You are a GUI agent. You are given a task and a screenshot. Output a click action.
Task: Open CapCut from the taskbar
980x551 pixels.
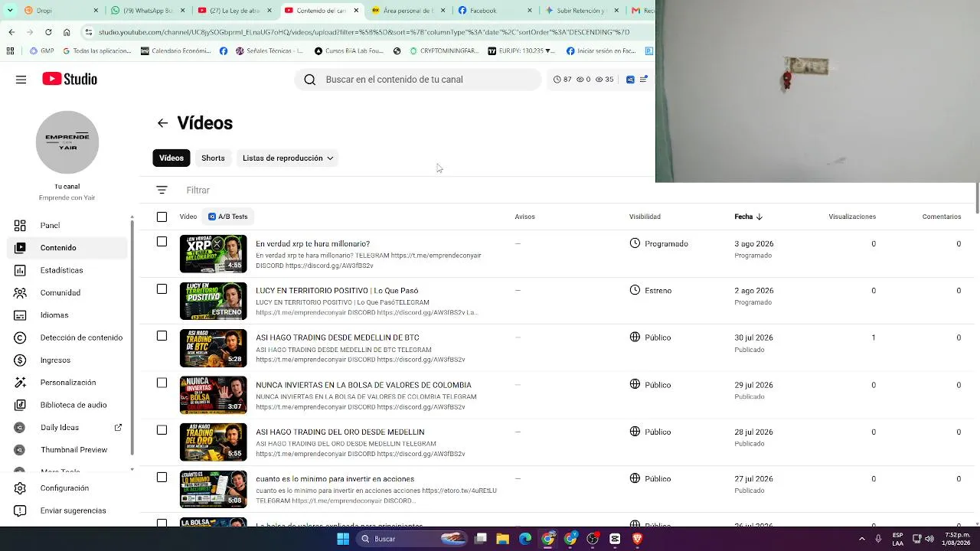coord(615,539)
